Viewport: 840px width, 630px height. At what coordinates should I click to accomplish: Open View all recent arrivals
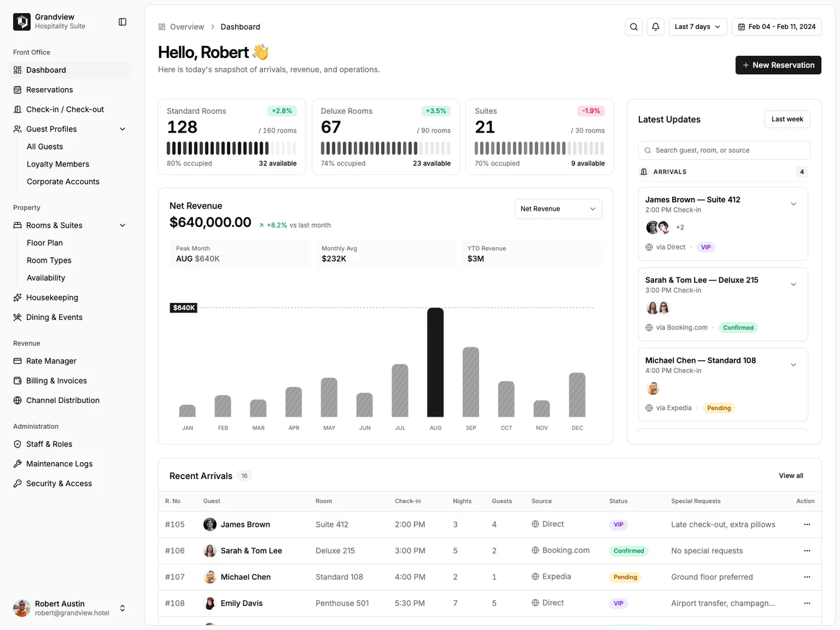790,475
